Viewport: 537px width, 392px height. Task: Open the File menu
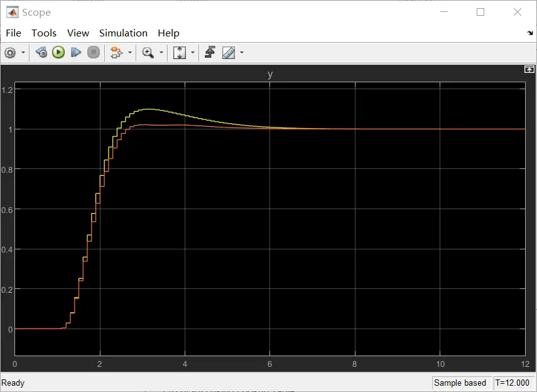(x=14, y=33)
